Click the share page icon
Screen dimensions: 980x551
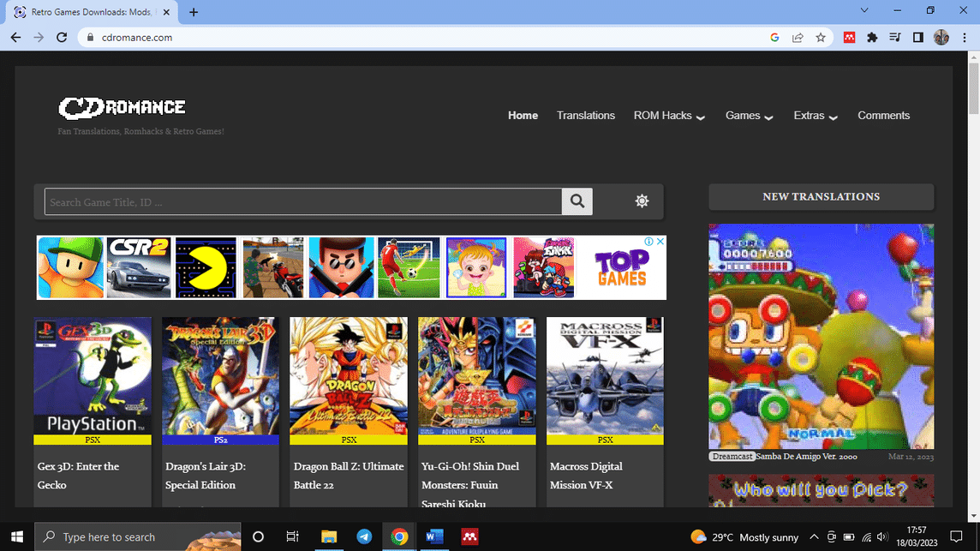[x=798, y=38]
